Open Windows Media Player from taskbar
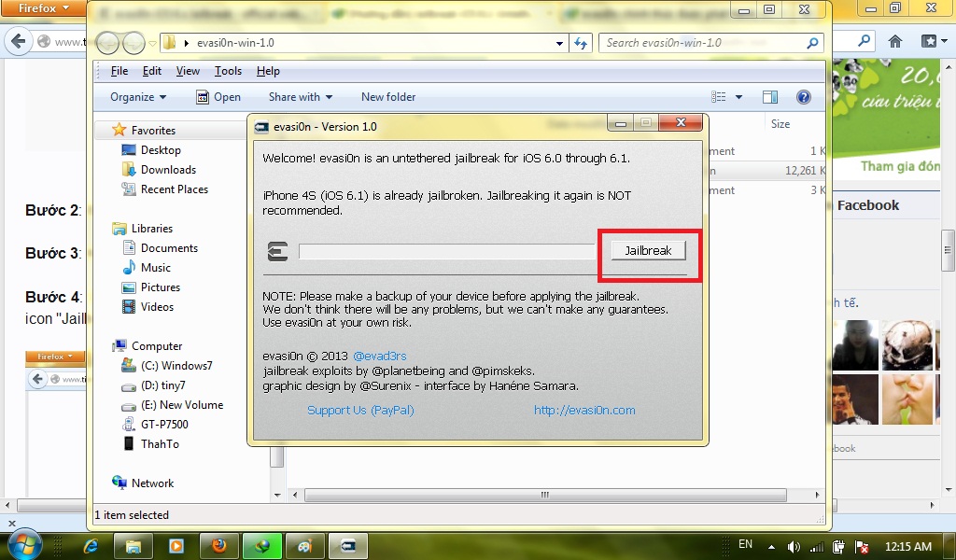 pos(176,545)
